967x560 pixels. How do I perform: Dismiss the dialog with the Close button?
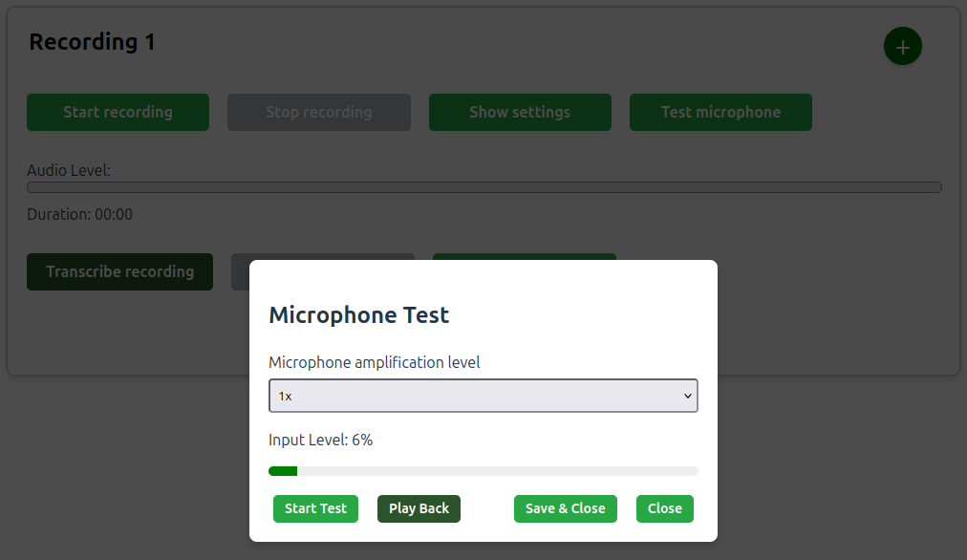coord(664,508)
